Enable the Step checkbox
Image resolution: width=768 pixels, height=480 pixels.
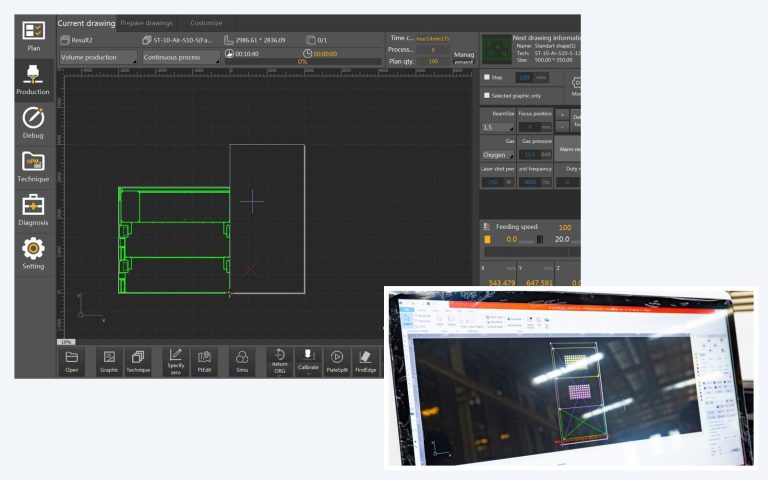[487, 77]
